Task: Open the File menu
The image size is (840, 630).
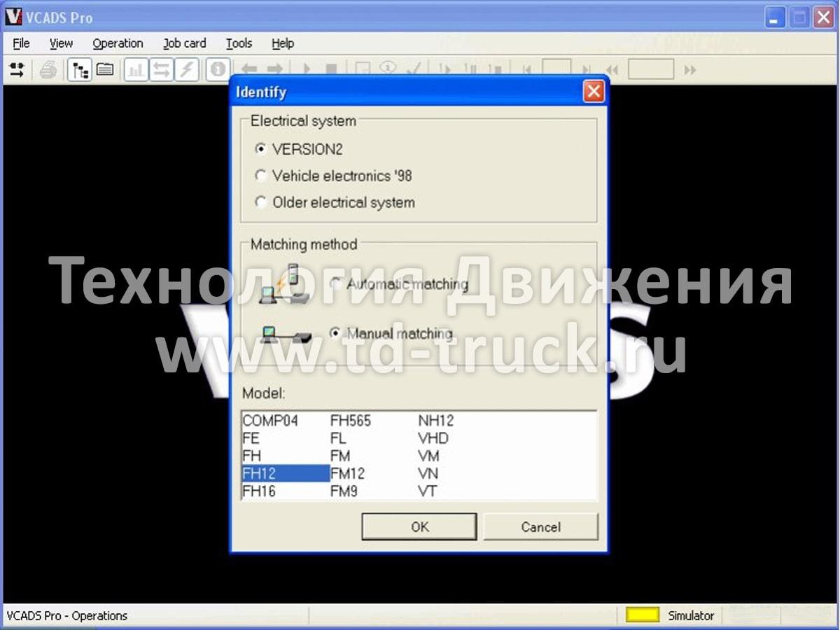Action: (x=21, y=43)
